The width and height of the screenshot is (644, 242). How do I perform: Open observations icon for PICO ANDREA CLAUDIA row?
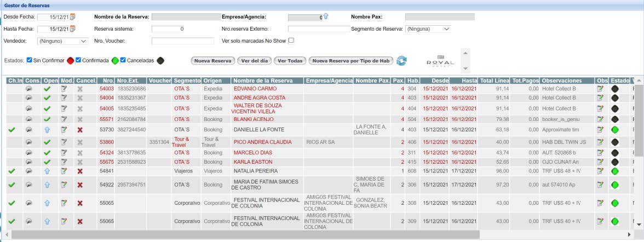click(x=600, y=142)
